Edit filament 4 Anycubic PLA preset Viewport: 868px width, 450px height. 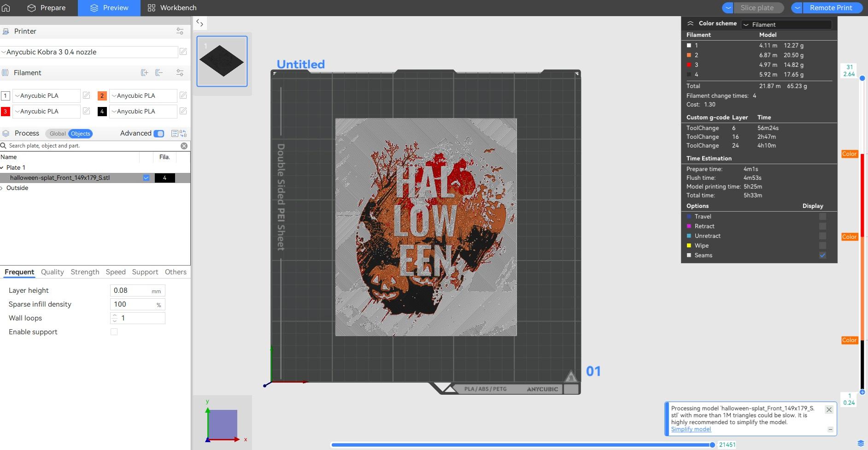pos(183,111)
